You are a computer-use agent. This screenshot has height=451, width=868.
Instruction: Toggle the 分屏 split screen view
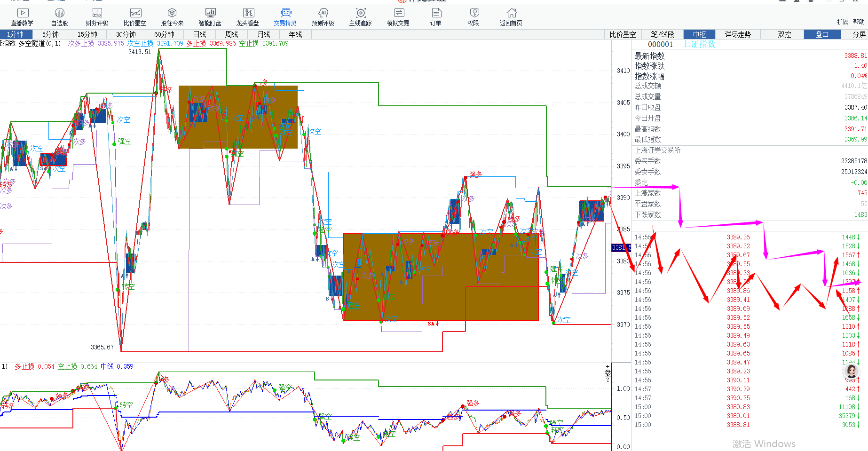point(859,34)
